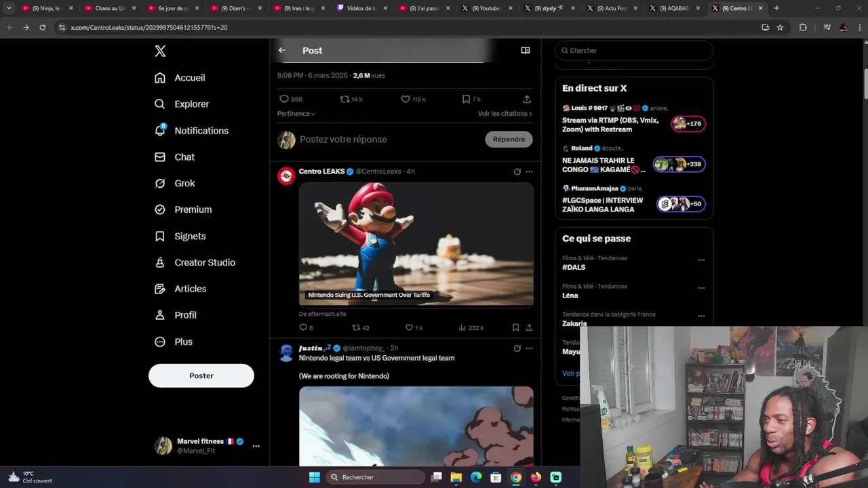Image resolution: width=868 pixels, height=488 pixels.
Task: Open Grok in the sidebar
Action: tap(174, 183)
